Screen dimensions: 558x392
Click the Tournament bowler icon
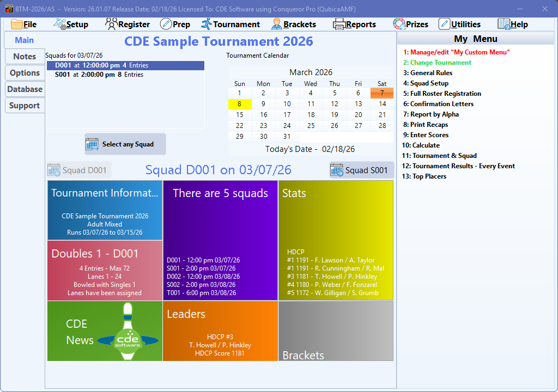207,24
